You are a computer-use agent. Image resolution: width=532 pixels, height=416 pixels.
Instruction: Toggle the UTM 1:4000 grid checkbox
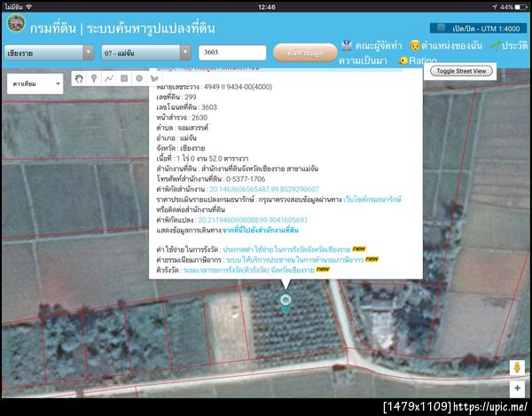(x=441, y=28)
